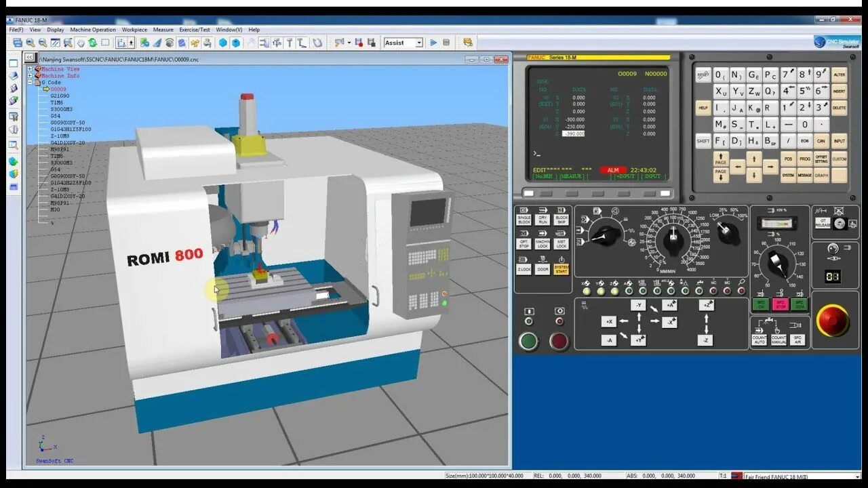Viewport: 868px width, 488px height.
Task: Open the Workpiece menu
Action: pyautogui.click(x=134, y=30)
